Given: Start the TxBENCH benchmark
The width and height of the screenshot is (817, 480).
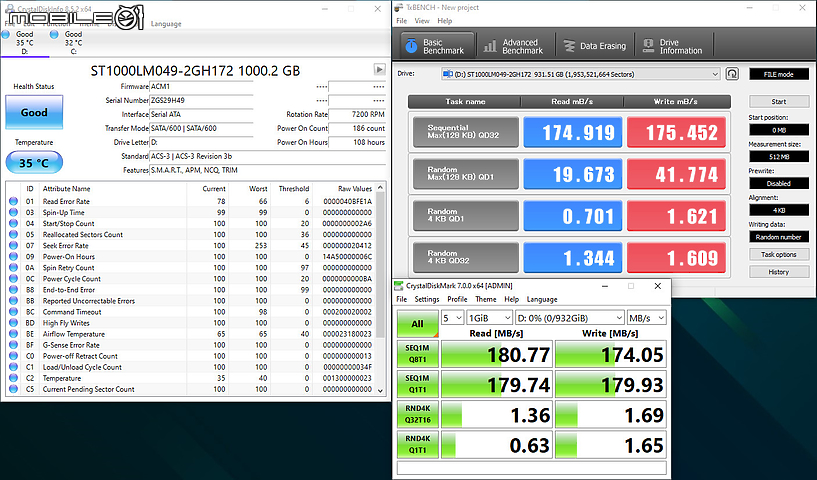Looking at the screenshot, I should 779,102.
